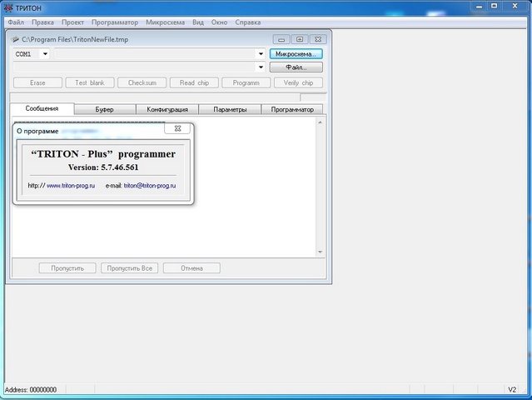Switch to the Конфигурация tab
The width and height of the screenshot is (532, 400).
pos(167,110)
